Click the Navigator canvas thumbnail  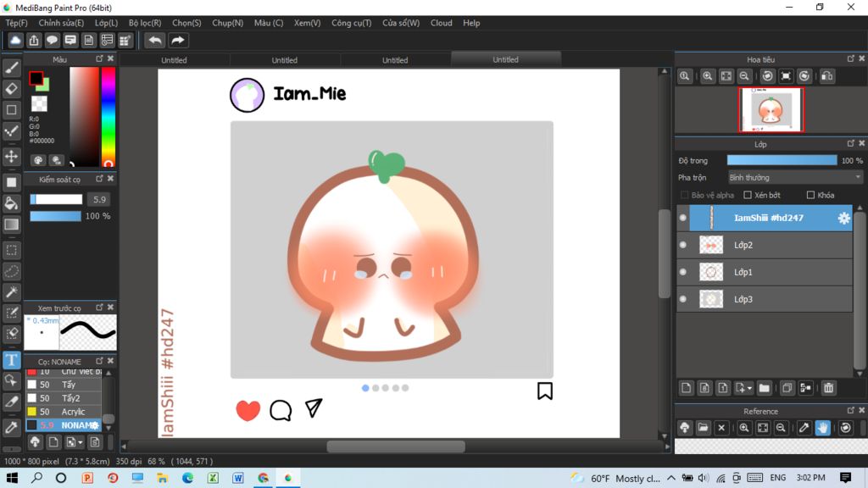click(771, 109)
